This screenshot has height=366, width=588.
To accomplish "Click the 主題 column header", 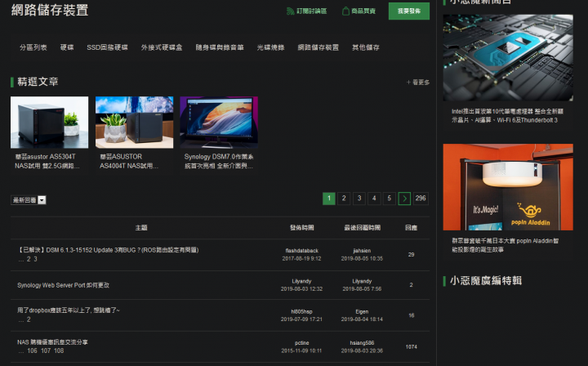I will point(141,228).
